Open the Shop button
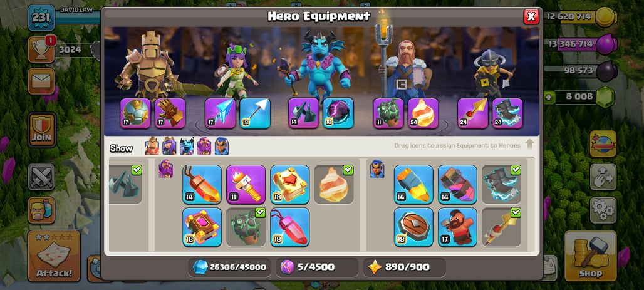Image resolution: width=644 pixels, height=290 pixels. coord(590,256)
